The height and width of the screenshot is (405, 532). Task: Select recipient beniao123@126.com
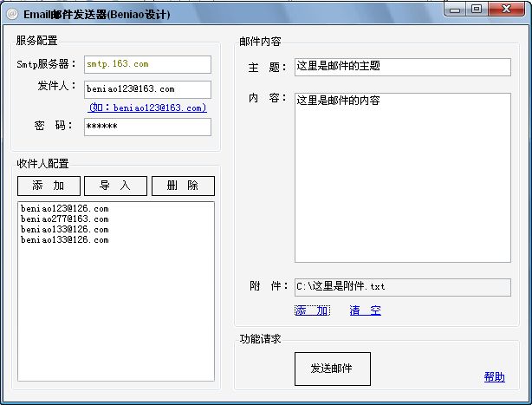[65, 208]
